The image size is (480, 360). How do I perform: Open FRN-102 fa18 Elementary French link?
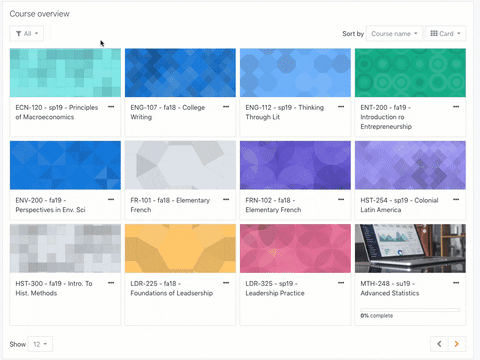[273, 205]
